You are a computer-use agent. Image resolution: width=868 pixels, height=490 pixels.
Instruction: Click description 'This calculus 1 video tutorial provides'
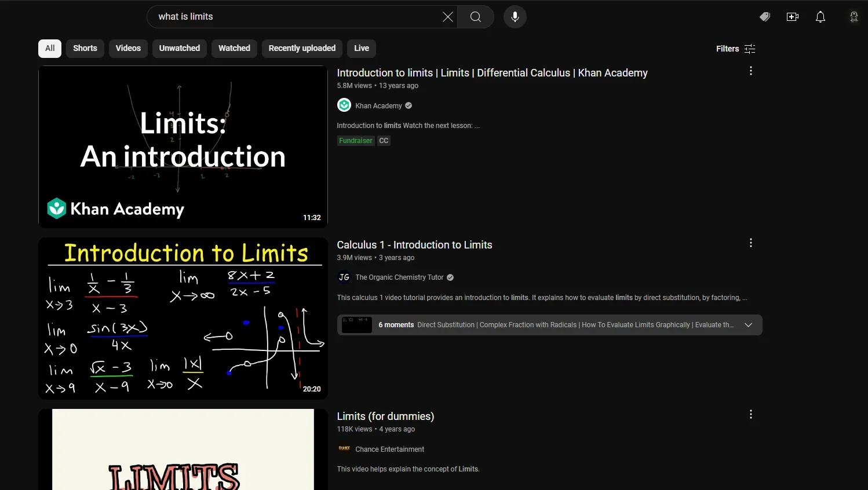pyautogui.click(x=542, y=298)
